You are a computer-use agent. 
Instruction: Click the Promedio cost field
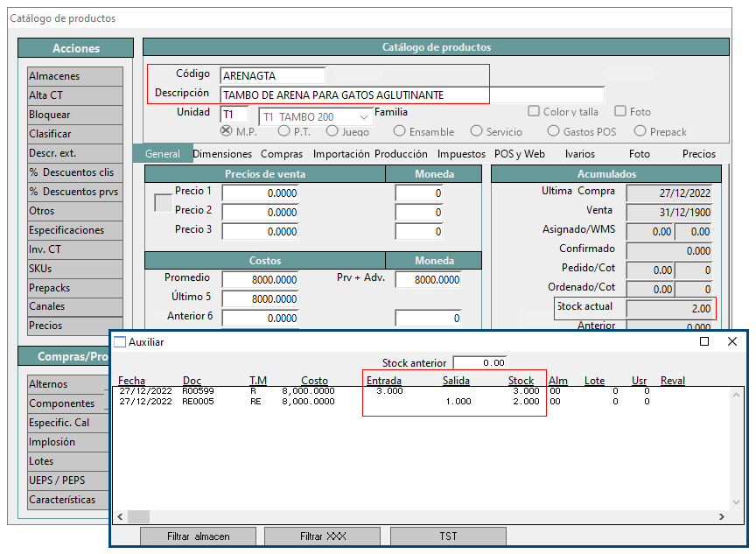261,280
